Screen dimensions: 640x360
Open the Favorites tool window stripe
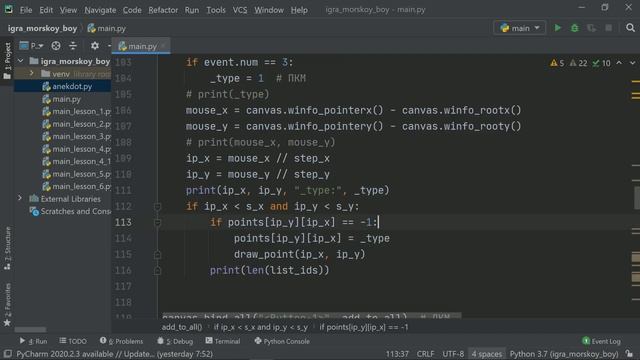(x=7, y=305)
